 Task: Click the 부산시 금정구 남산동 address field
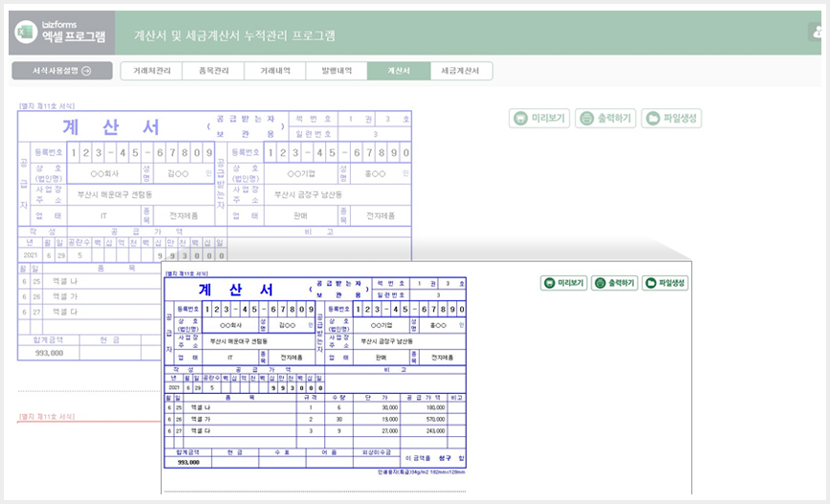(408, 341)
